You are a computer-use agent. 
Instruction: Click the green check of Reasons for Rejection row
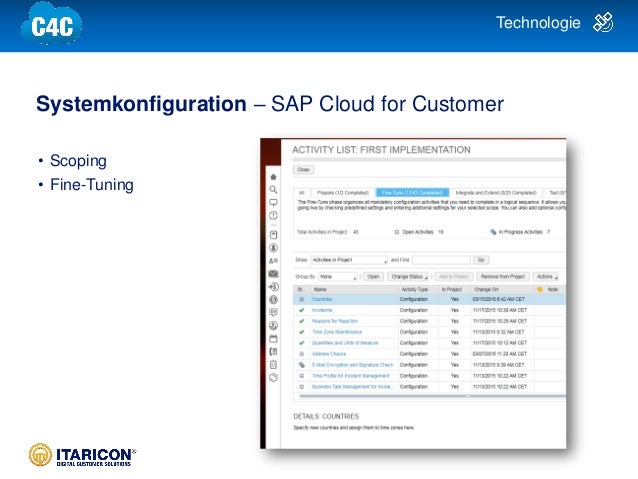pyautogui.click(x=302, y=321)
